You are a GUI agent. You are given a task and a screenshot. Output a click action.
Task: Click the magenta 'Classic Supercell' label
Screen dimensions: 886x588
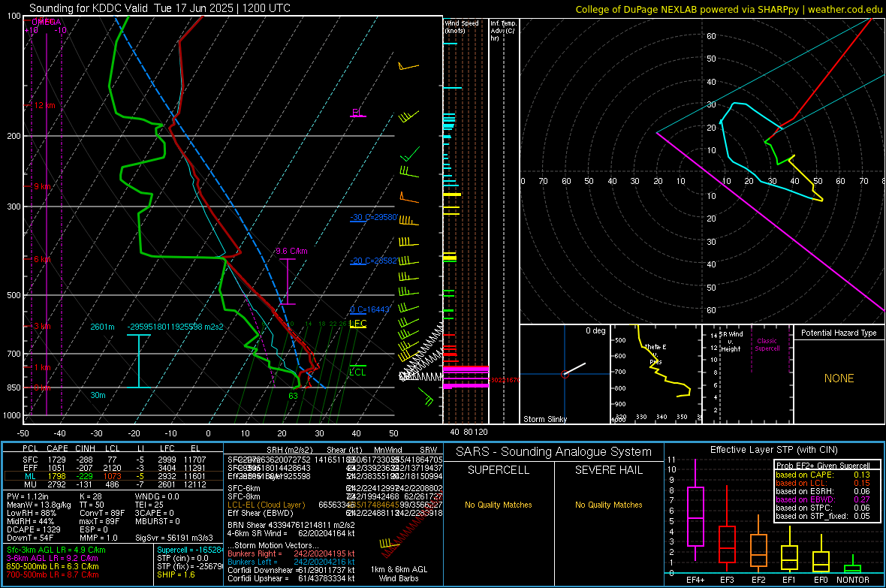767,345
